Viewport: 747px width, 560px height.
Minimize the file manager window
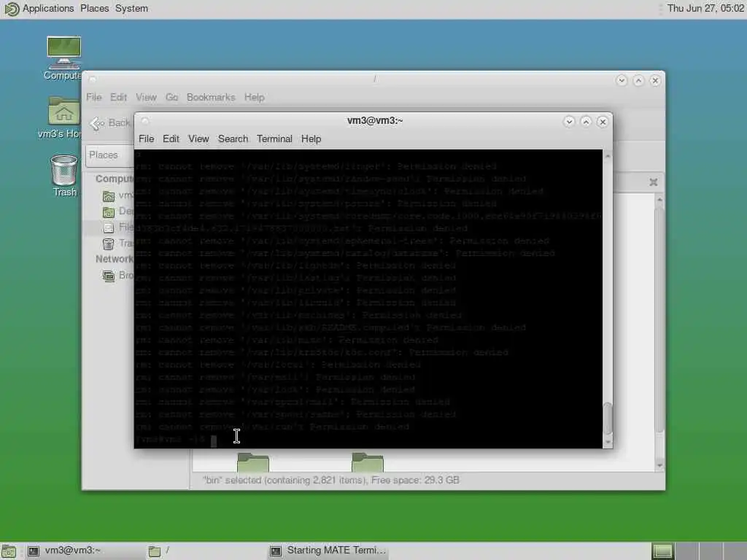622,80
